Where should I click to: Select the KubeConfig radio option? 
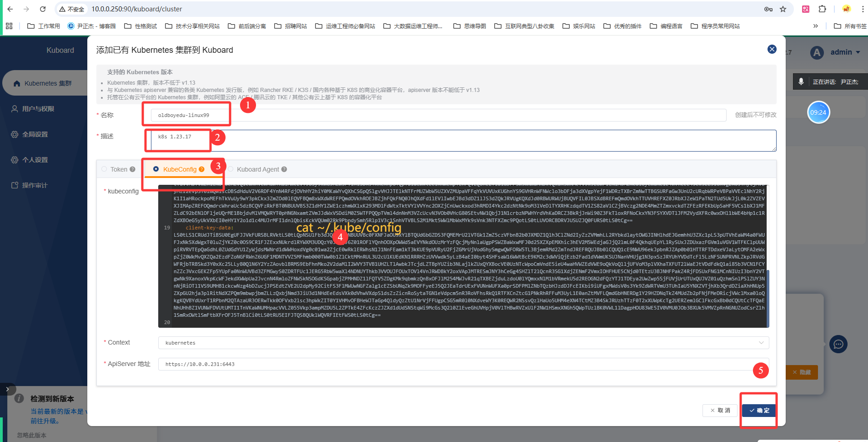pyautogui.click(x=156, y=169)
